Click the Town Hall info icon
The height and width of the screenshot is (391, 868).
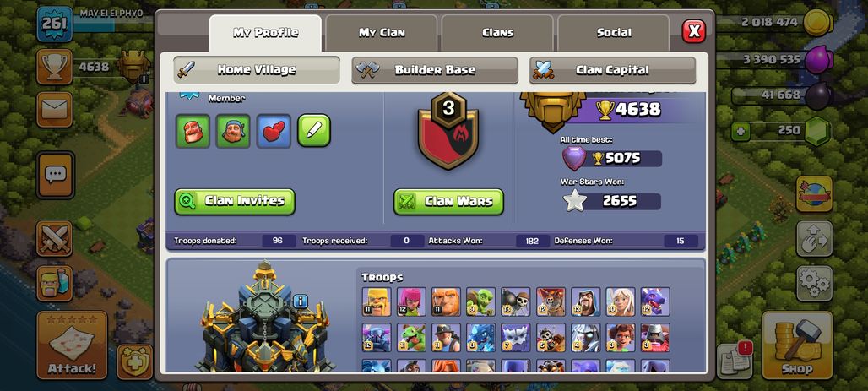click(x=300, y=301)
